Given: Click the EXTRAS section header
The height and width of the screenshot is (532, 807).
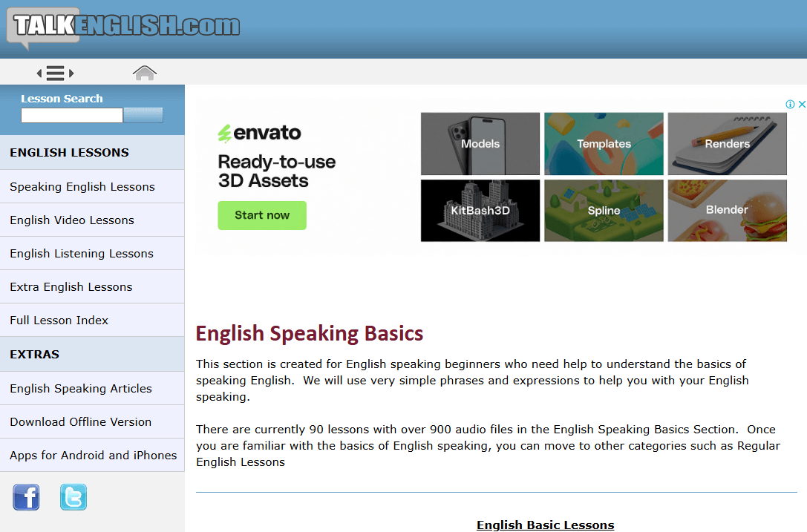Looking at the screenshot, I should [92, 354].
